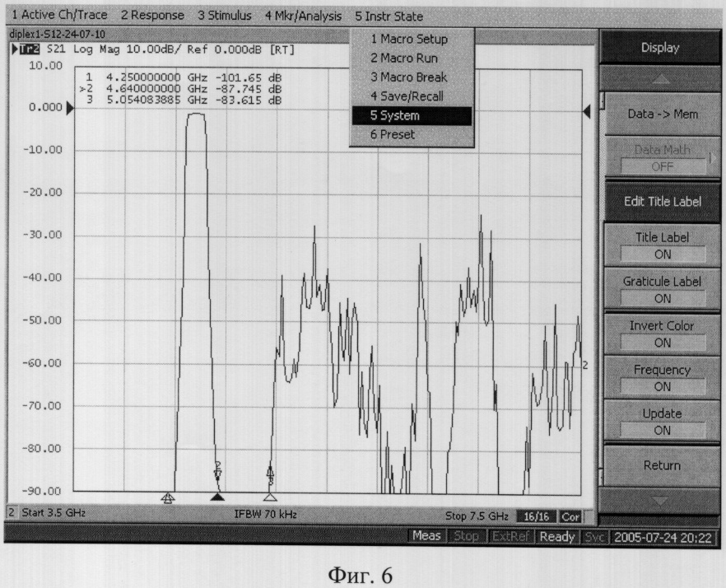Click the 16/16 averaging status indicator
The height and width of the screenshot is (588, 726).
coord(536,516)
